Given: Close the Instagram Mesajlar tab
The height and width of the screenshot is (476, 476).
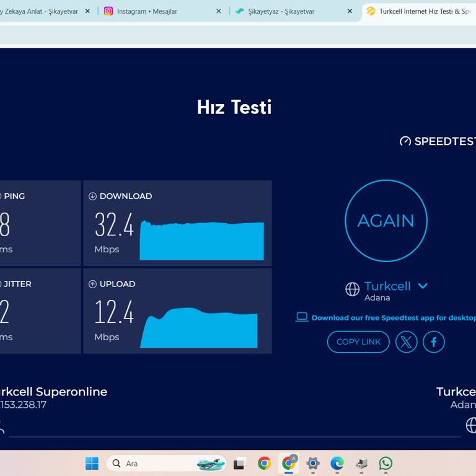Looking at the screenshot, I should coord(219,11).
